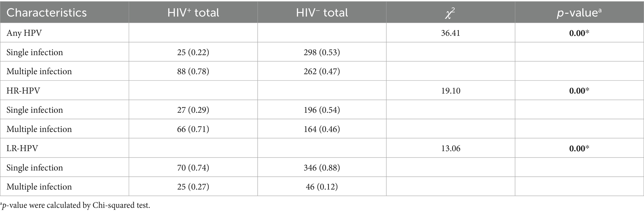Image resolution: width=644 pixels, height=212 pixels.
Task: Select the cell showing 66 (0.71)
Action: (x=193, y=129)
